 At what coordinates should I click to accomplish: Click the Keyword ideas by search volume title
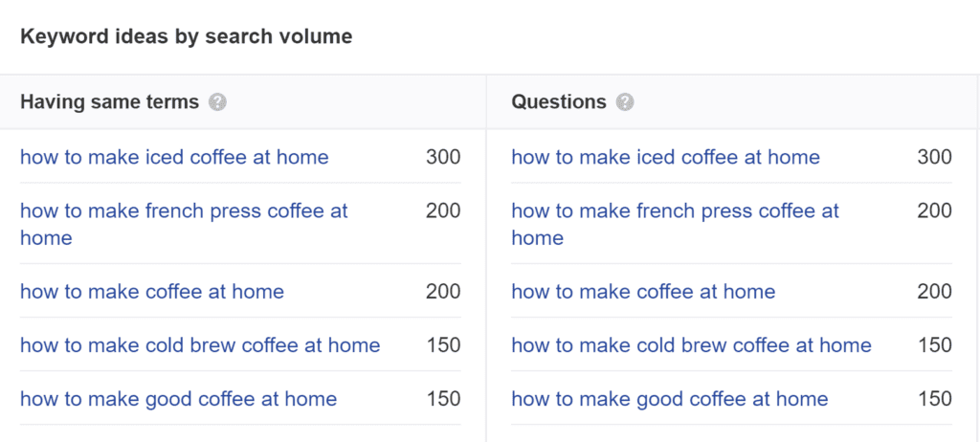pyautogui.click(x=187, y=37)
